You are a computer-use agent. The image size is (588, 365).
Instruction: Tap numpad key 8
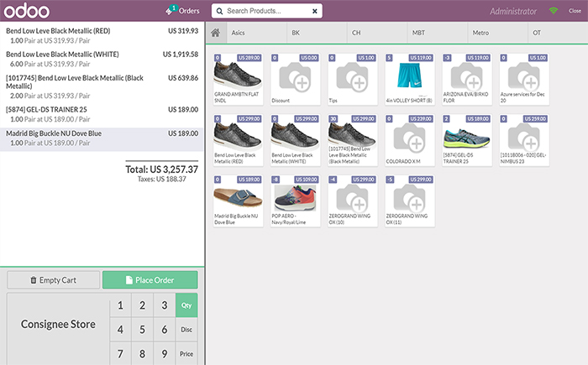pyautogui.click(x=142, y=354)
